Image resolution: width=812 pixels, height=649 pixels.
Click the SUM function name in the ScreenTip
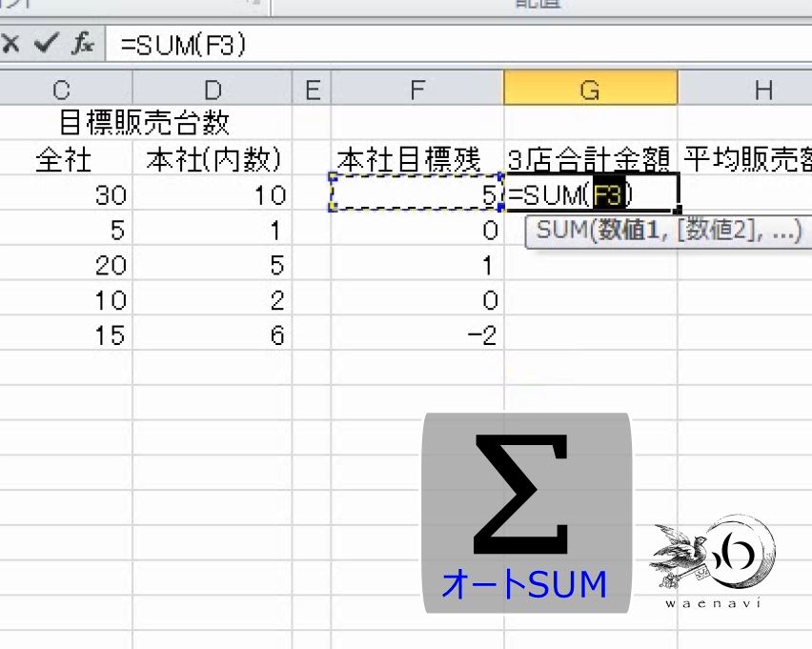tap(560, 231)
